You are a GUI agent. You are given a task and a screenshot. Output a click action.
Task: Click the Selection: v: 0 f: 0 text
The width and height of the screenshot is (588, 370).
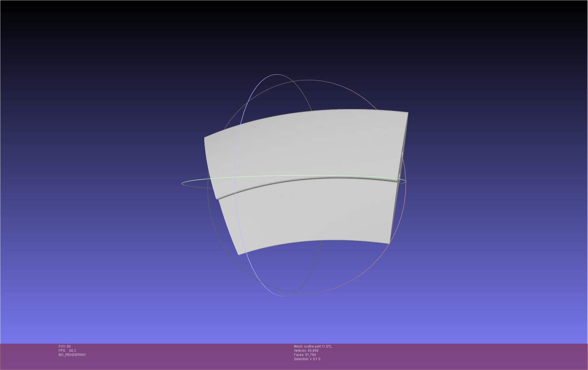(307, 359)
